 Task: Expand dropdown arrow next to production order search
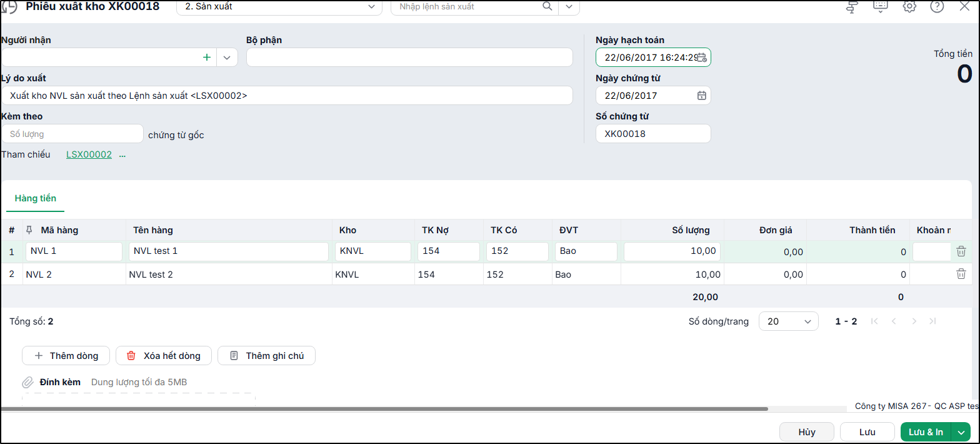568,6
